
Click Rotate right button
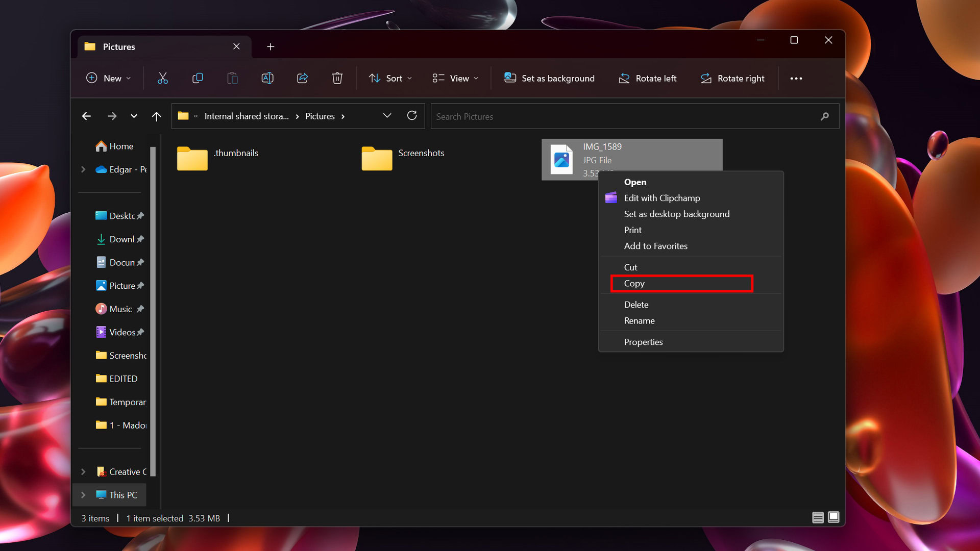click(732, 78)
